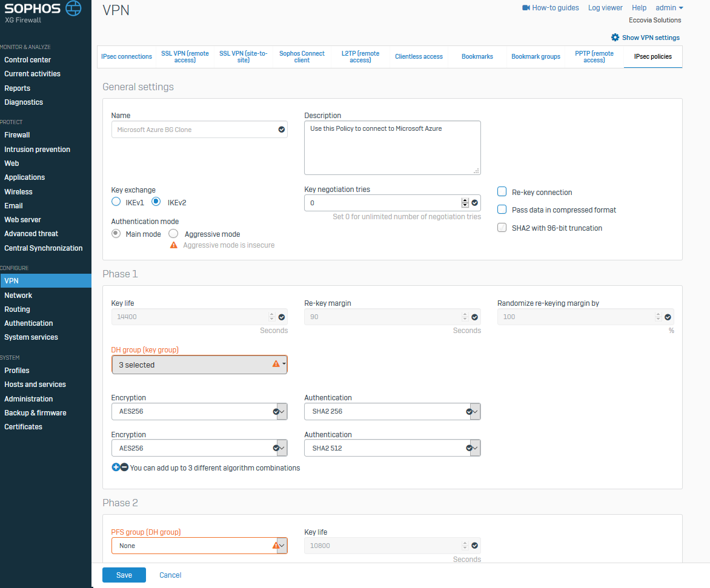
Task: Click the plus icon to add algorithm combination
Action: 116,467
